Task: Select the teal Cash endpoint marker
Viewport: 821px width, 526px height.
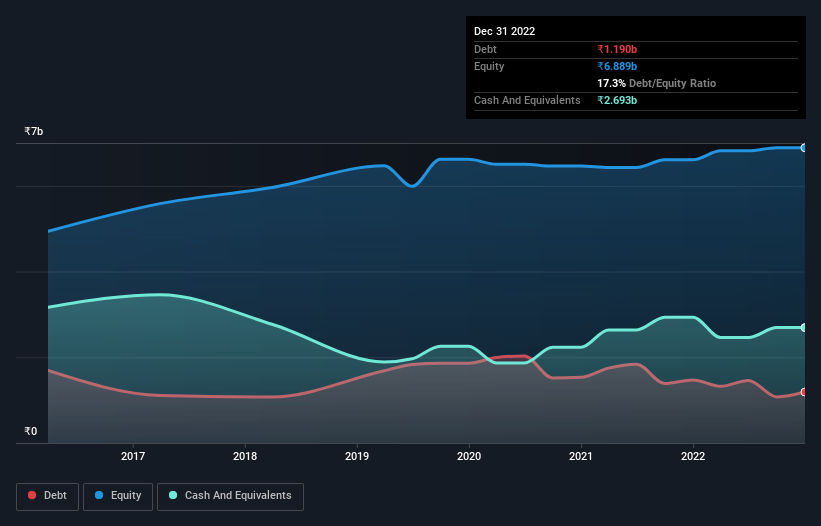Action: pos(804,328)
